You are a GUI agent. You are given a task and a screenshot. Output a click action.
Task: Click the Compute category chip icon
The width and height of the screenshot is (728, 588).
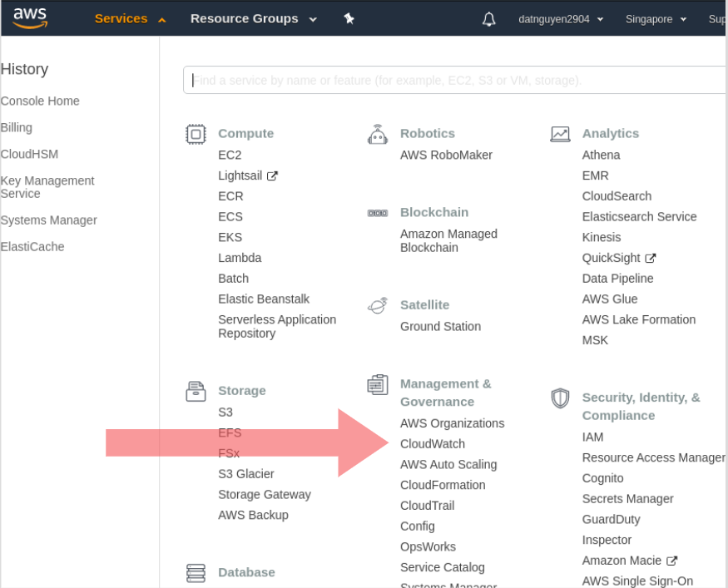[196, 134]
